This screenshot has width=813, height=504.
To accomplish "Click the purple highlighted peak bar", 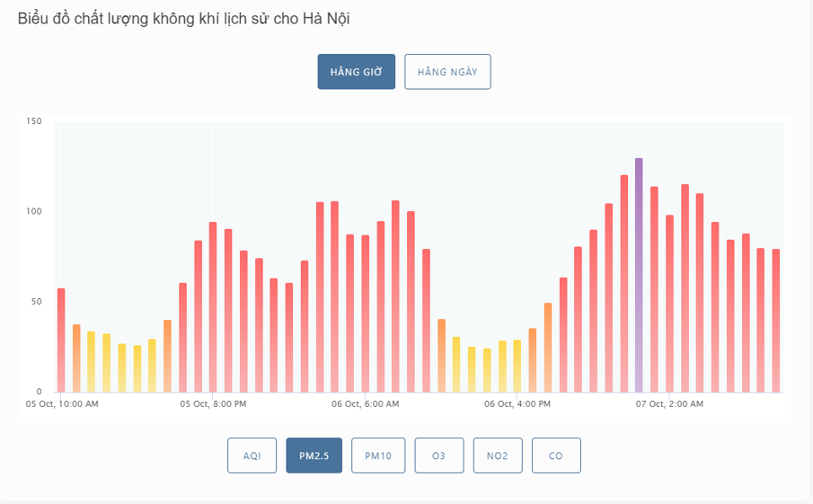I will pos(639,275).
